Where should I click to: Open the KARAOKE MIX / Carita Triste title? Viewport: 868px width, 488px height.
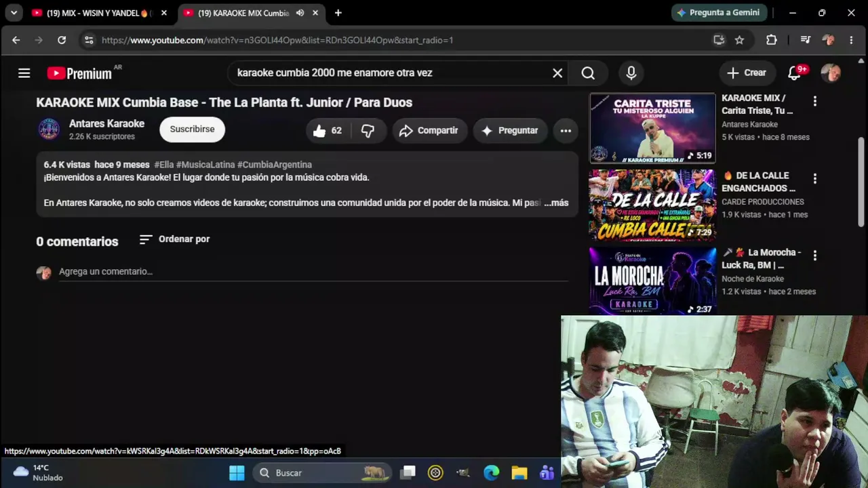[757, 104]
